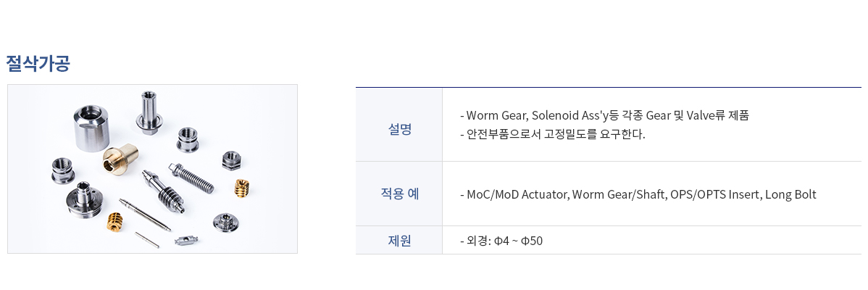Click the tall flanged bushing at photo top
The image size is (868, 290).
(149, 112)
